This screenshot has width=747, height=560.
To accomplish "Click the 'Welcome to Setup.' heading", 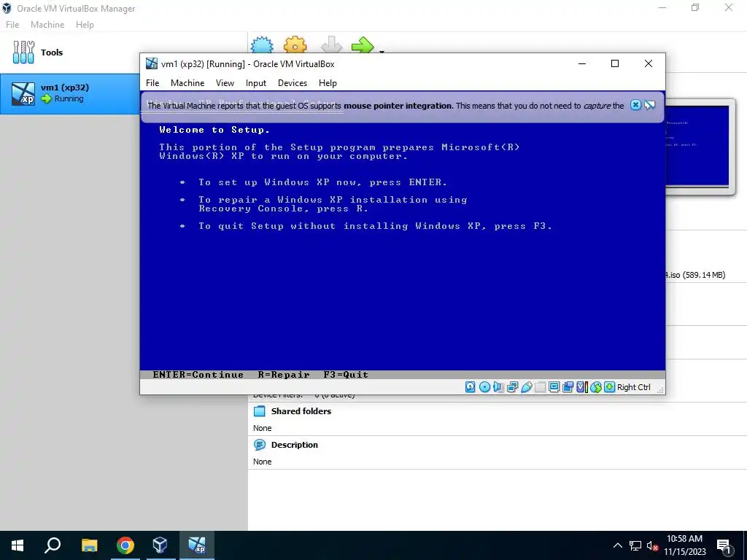I will [214, 130].
